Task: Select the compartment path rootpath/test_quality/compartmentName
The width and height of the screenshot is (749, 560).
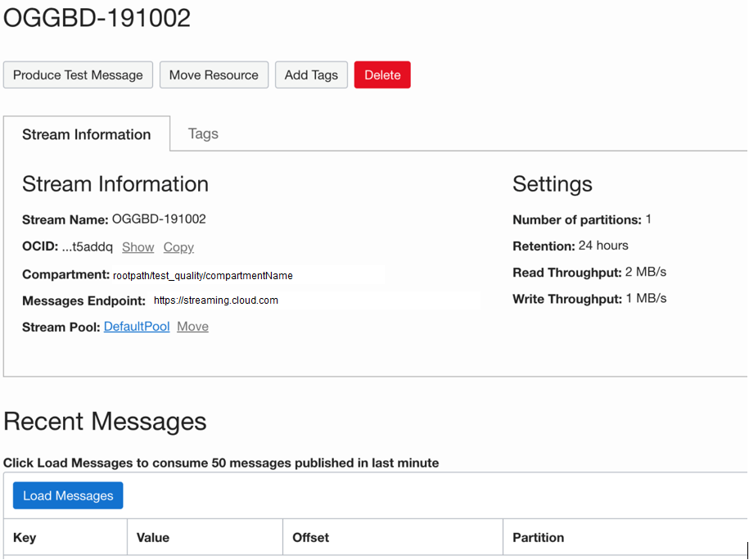Action: point(202,276)
